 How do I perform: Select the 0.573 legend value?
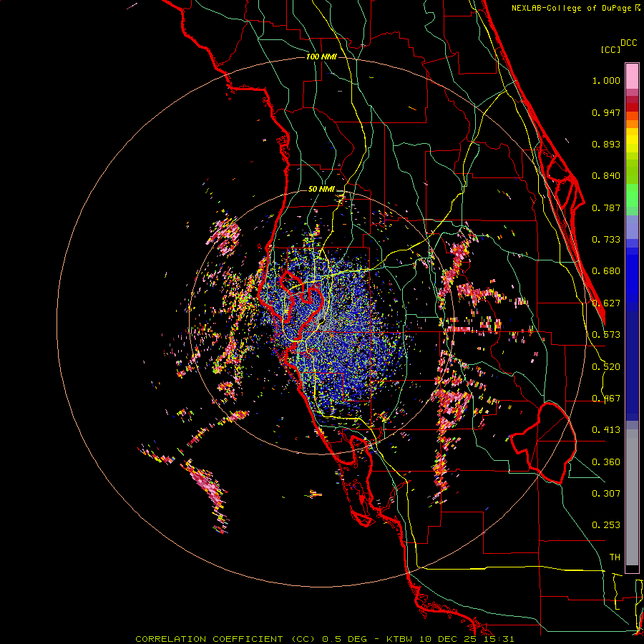click(x=606, y=335)
